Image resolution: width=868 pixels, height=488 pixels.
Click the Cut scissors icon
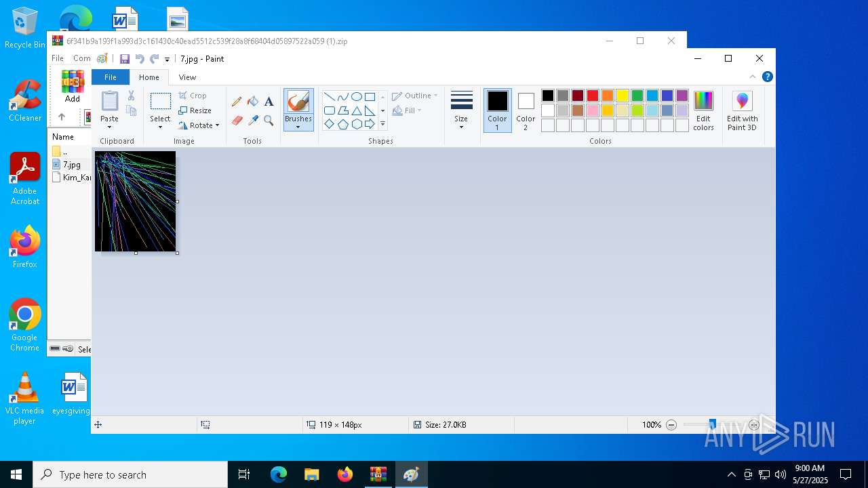(132, 96)
